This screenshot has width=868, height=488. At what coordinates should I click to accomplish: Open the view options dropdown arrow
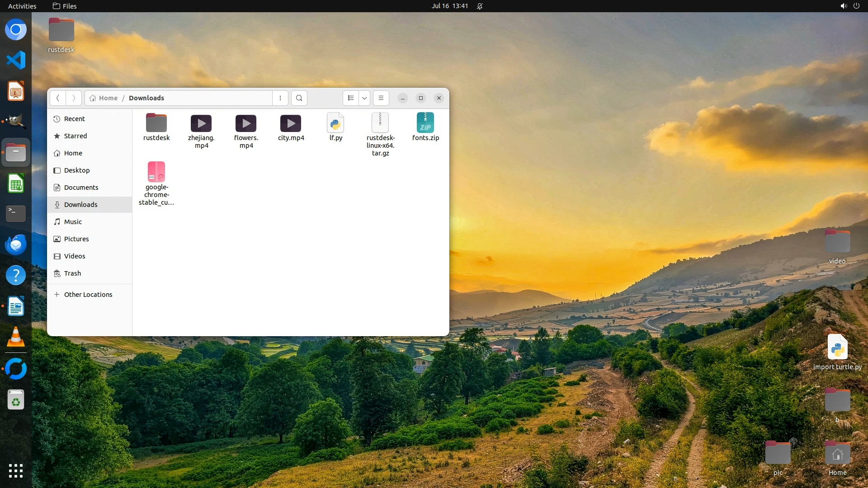364,98
